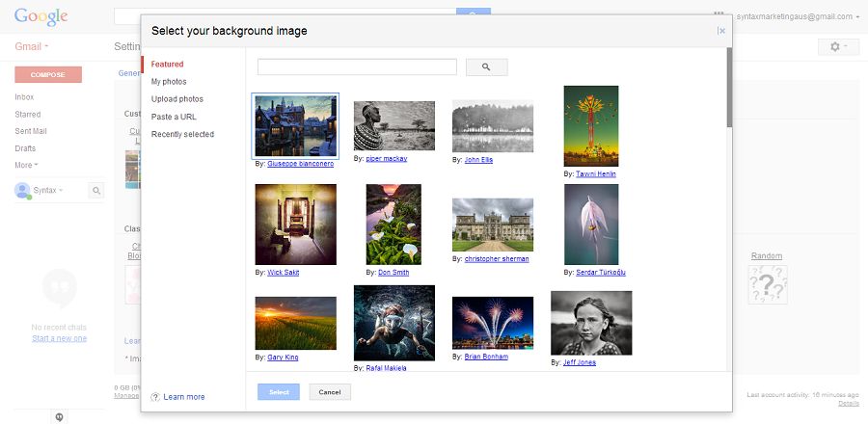
Task: Pick the hallway photo by Wick Sakit
Action: click(296, 225)
